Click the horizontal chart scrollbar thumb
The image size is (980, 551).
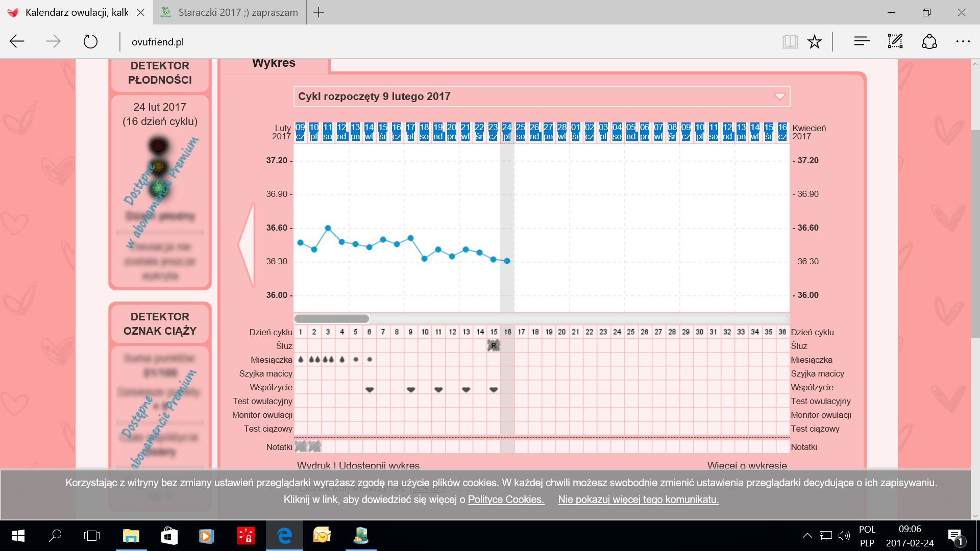pos(332,318)
